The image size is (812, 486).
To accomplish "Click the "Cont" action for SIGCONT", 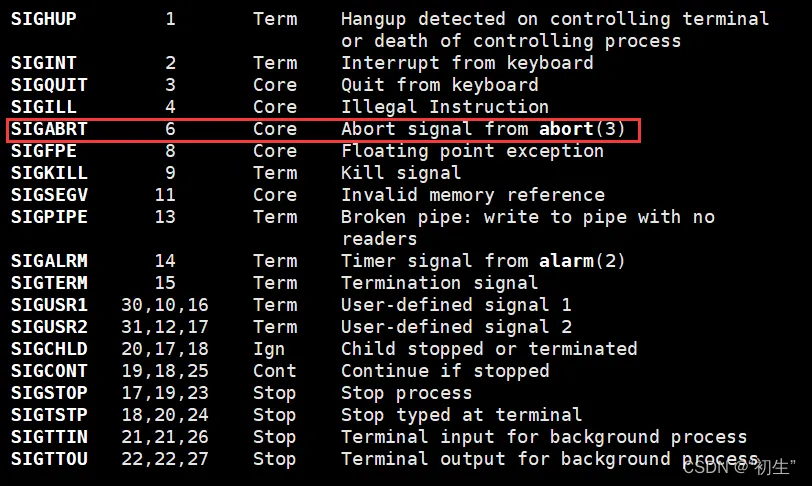I will tap(274, 371).
